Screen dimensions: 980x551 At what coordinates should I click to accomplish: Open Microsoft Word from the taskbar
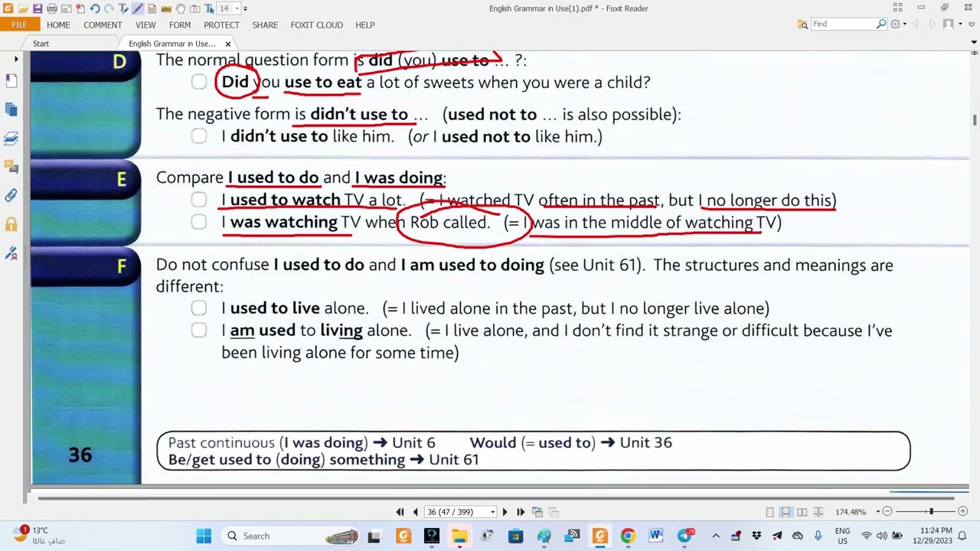pos(656,536)
